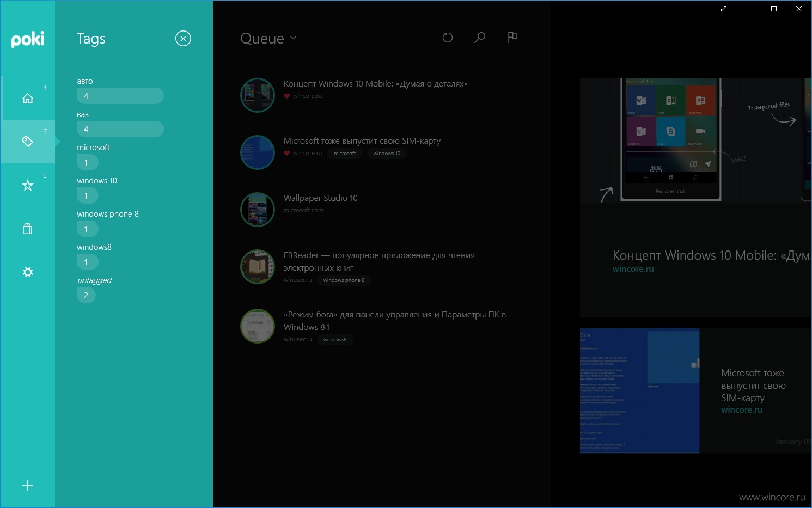Open article Концепт Windows 10 Mobile in list
Viewport: 812px width, 508px height.
[x=375, y=84]
